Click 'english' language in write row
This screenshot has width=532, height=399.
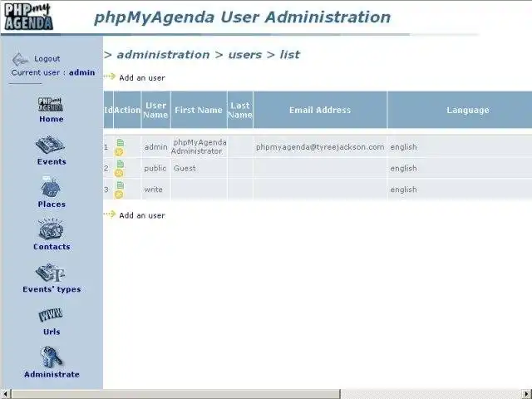pyautogui.click(x=403, y=190)
